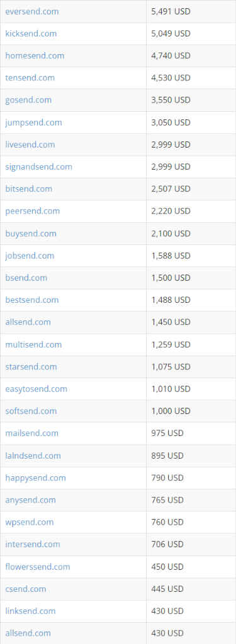Click the mailsend.com link
Image resolution: width=236 pixels, height=644 pixels.
31,434
